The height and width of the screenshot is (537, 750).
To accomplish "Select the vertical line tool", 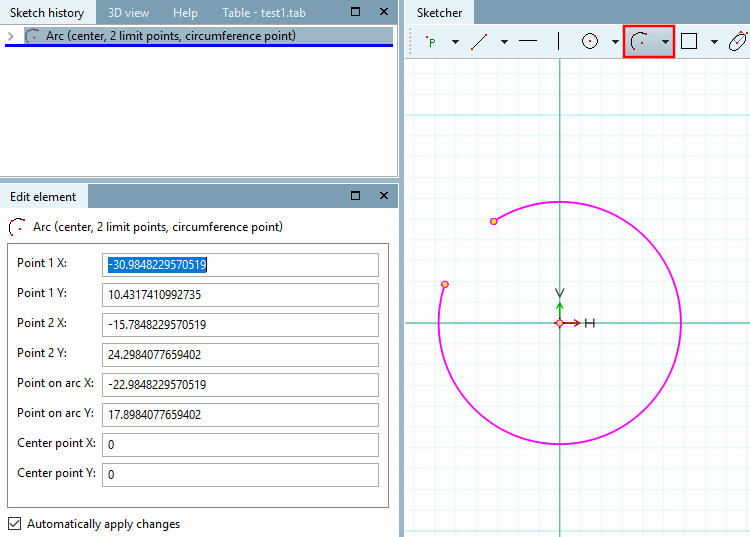I will click(x=558, y=42).
